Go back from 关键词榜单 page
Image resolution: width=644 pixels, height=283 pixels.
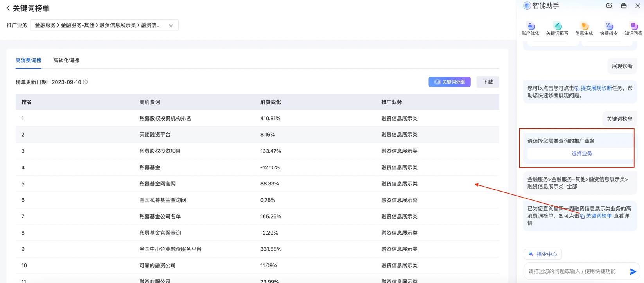[8, 8]
